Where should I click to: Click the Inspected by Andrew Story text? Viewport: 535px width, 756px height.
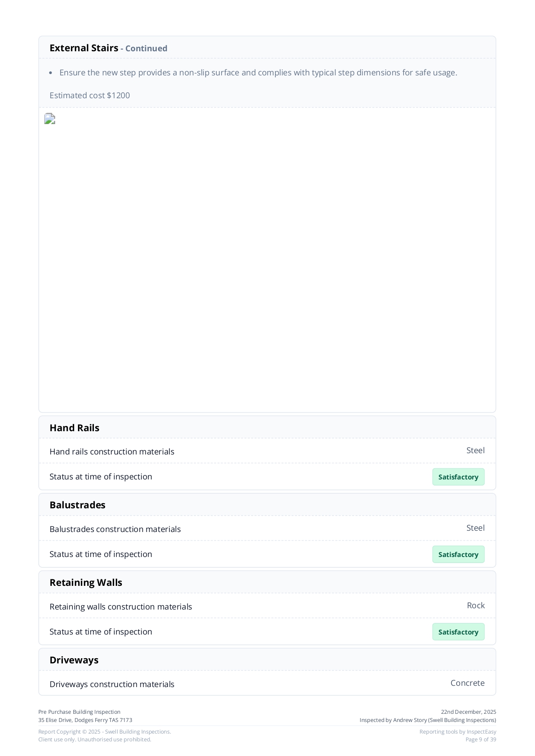pyautogui.click(x=427, y=720)
